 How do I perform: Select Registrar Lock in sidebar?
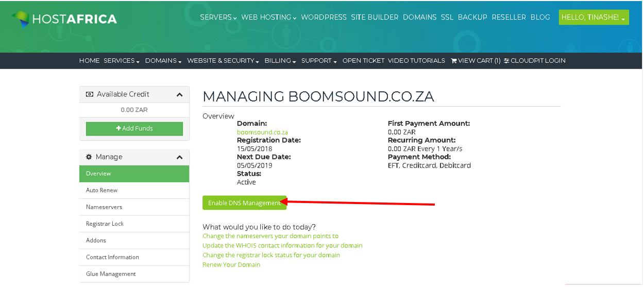tap(134, 224)
